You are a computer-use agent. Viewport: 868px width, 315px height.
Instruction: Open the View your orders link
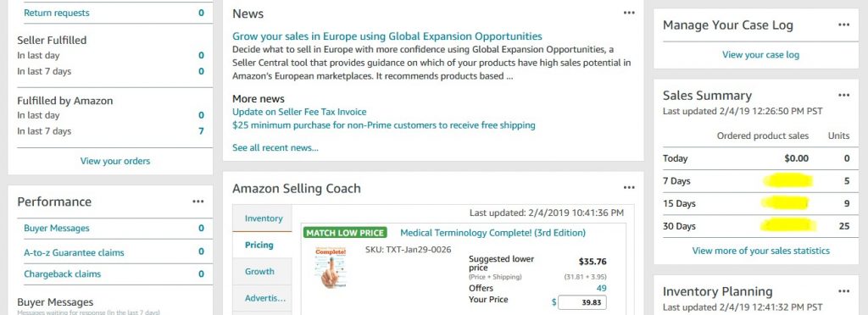[115, 162]
